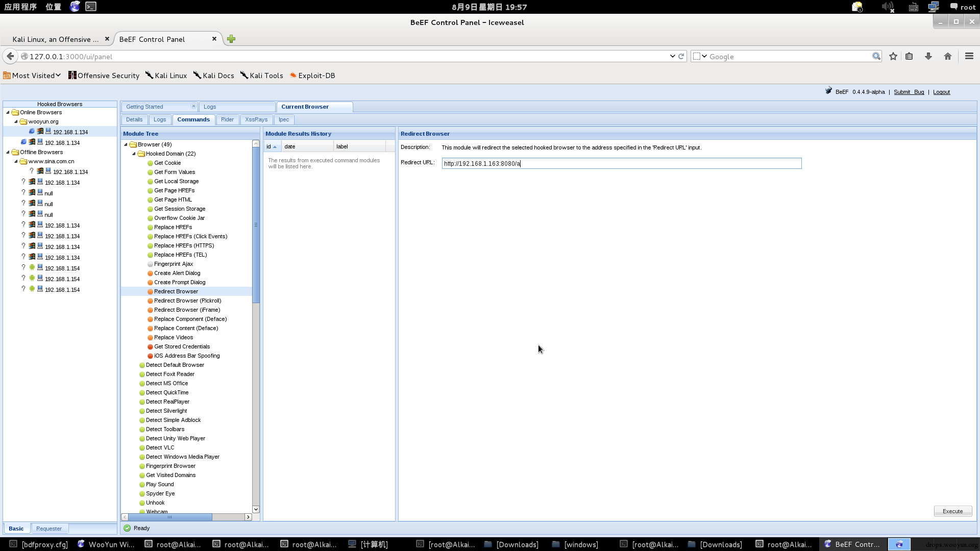This screenshot has width=980, height=551.
Task: Open the Kali Docs bookmark
Action: click(213, 76)
